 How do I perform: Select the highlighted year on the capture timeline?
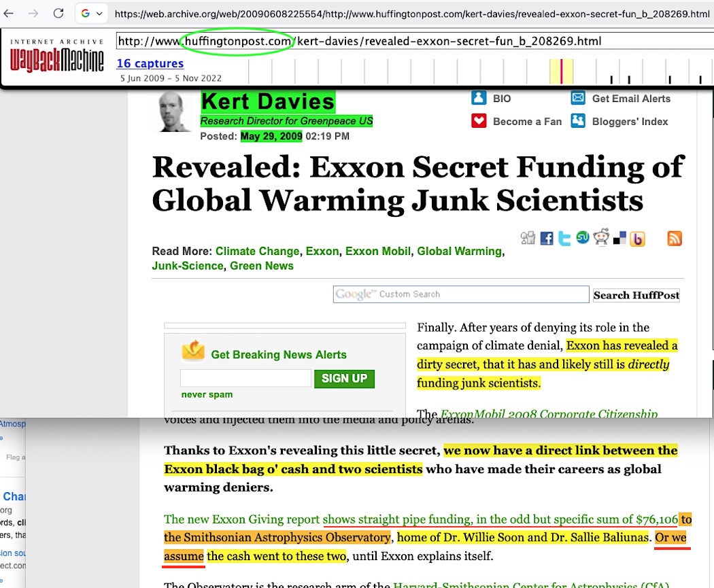point(561,71)
